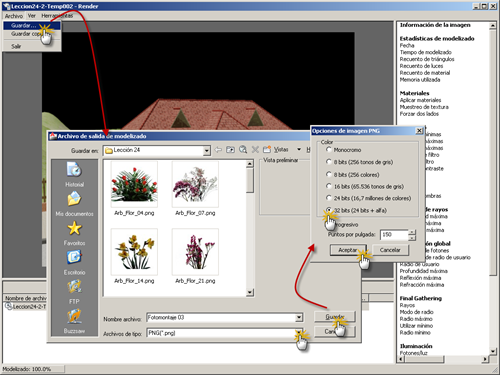Click the info panel's scroll down arrow
This screenshot has width=500, height=375.
coord(493,351)
